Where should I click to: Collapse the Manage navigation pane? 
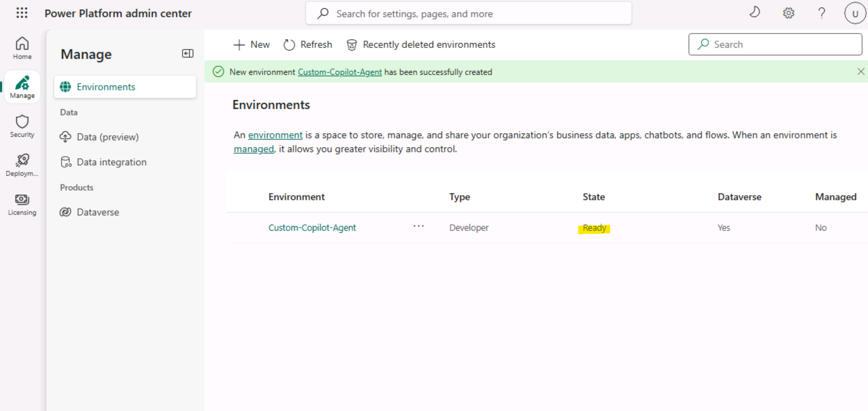tap(187, 53)
